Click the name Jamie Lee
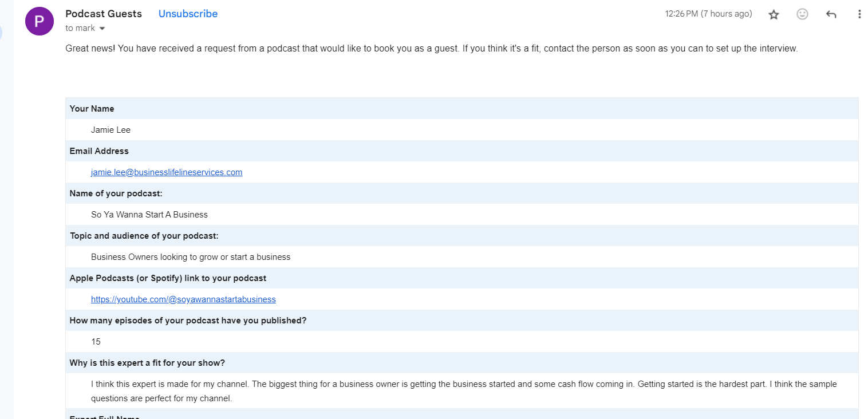The image size is (868, 419). pos(111,130)
